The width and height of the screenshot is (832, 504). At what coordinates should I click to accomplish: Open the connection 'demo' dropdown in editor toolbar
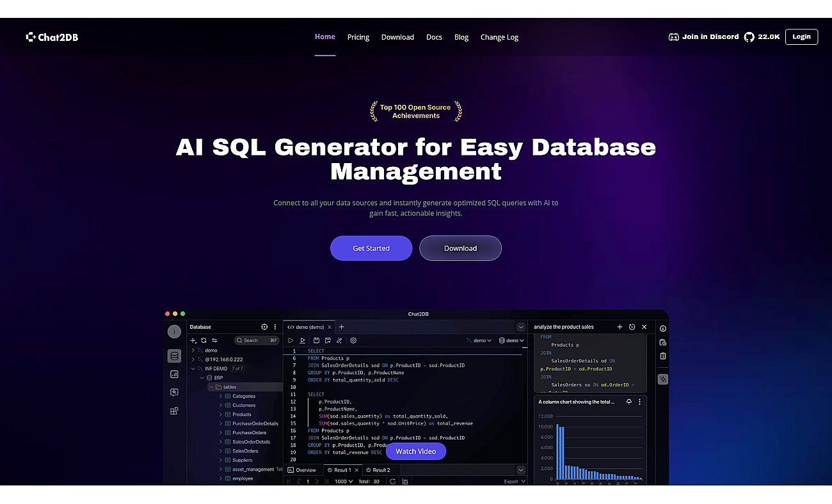pos(479,340)
